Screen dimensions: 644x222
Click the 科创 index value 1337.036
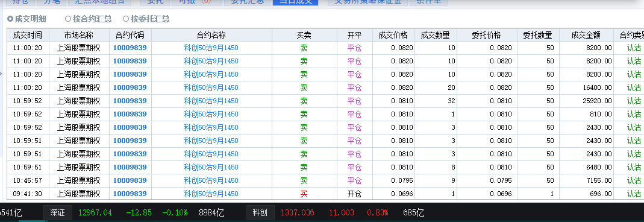point(298,212)
